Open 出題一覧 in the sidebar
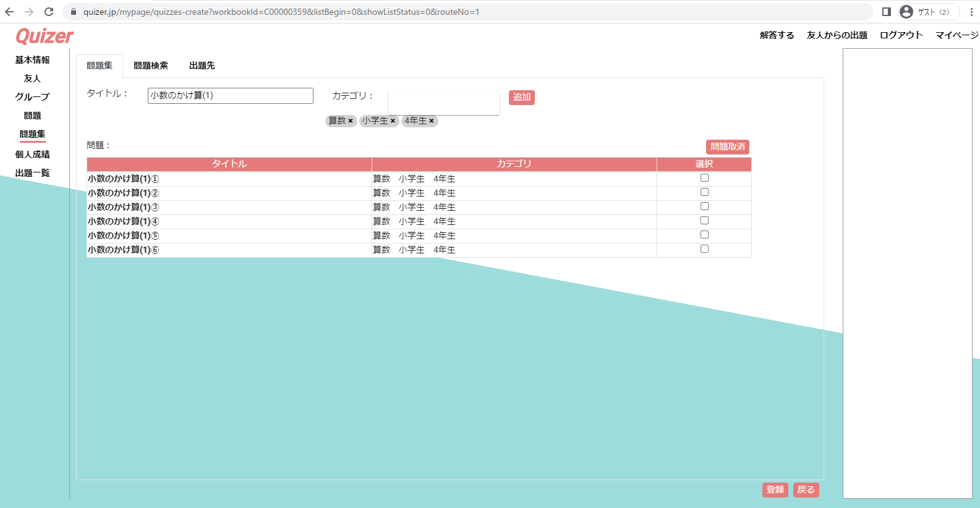This screenshot has width=980, height=508. (33, 173)
